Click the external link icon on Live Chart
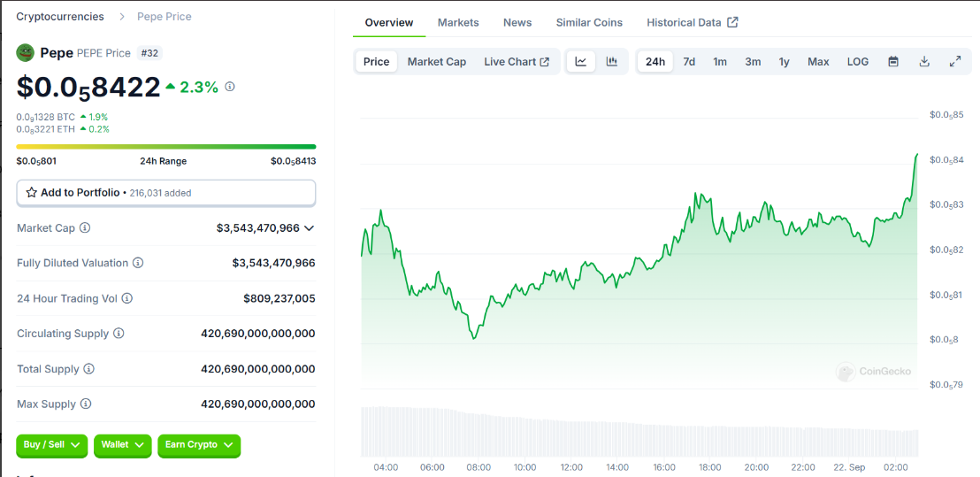Screen dimensions: 980x477 pyautogui.click(x=545, y=62)
